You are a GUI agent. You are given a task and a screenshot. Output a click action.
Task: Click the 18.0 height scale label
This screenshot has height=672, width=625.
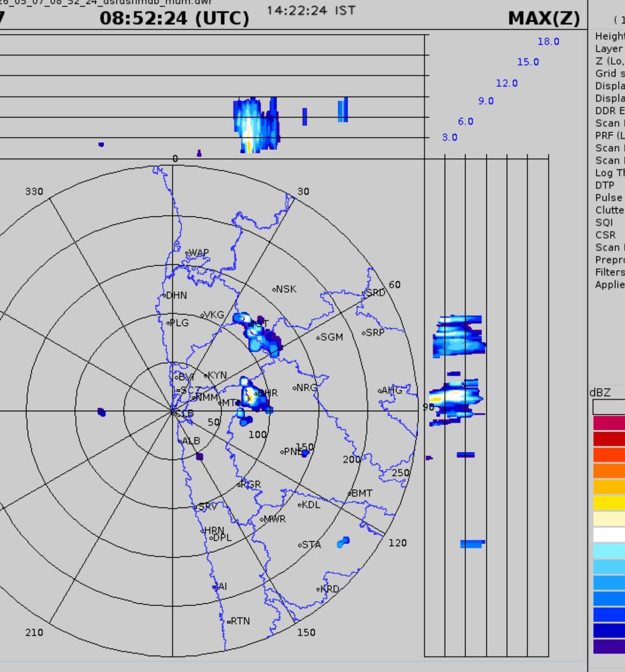(x=548, y=41)
